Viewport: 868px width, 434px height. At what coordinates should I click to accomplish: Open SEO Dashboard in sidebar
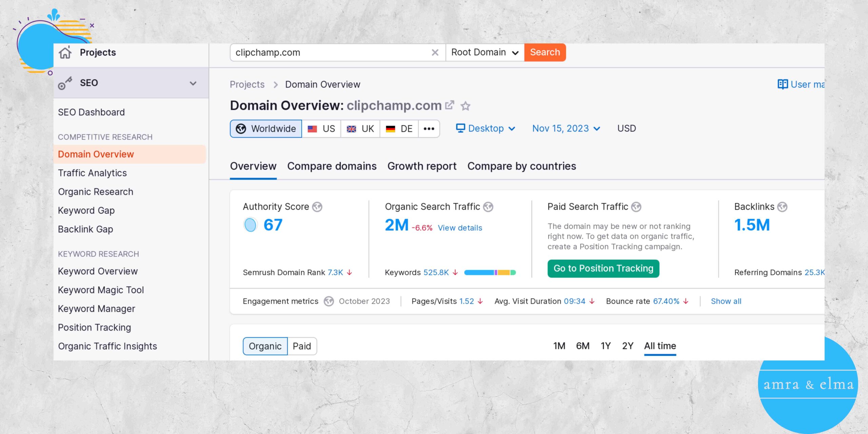[91, 112]
